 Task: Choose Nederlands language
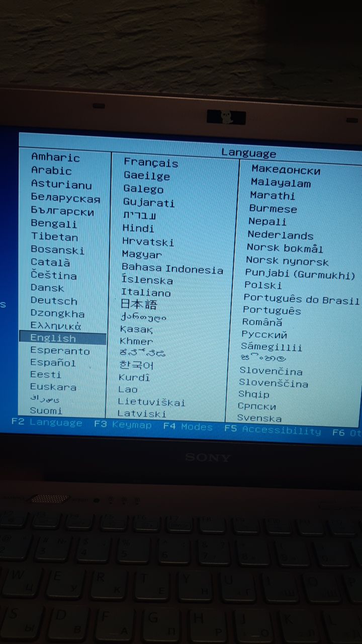[280, 235]
